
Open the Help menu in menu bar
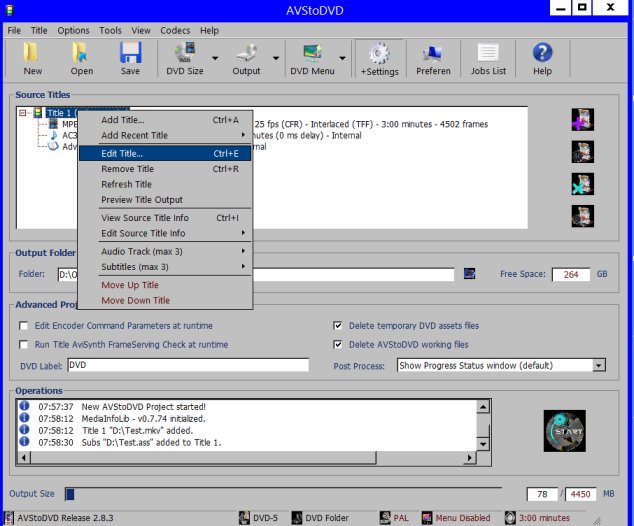tap(209, 31)
